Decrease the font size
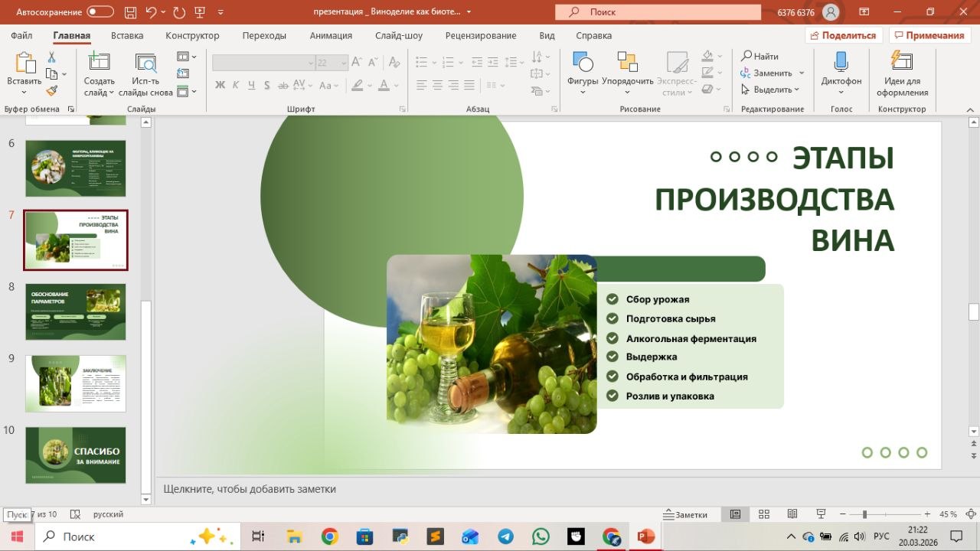Screen dimensions: 980x551 coord(374,63)
